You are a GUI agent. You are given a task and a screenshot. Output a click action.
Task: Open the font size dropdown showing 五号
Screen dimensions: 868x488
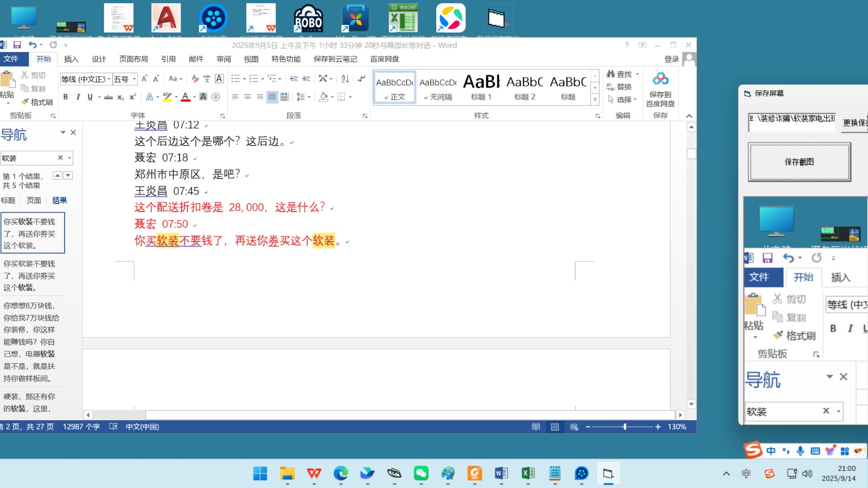pos(134,79)
